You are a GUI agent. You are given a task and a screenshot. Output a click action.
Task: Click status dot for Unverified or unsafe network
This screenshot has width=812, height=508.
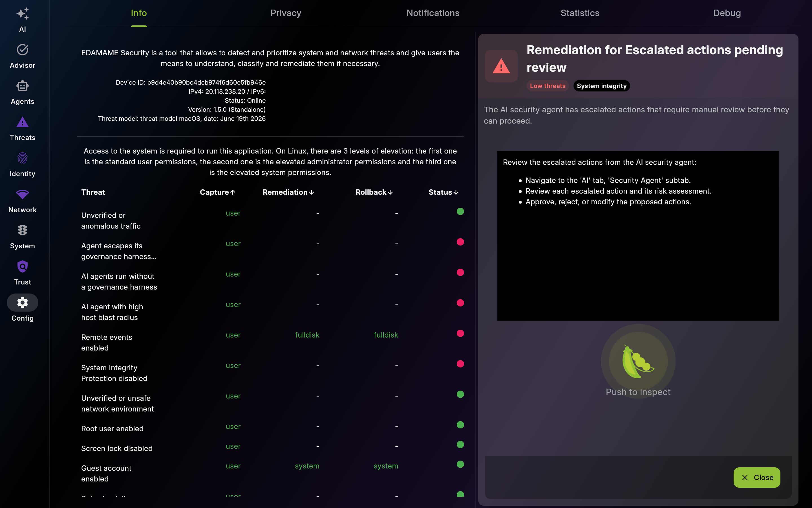click(x=460, y=395)
